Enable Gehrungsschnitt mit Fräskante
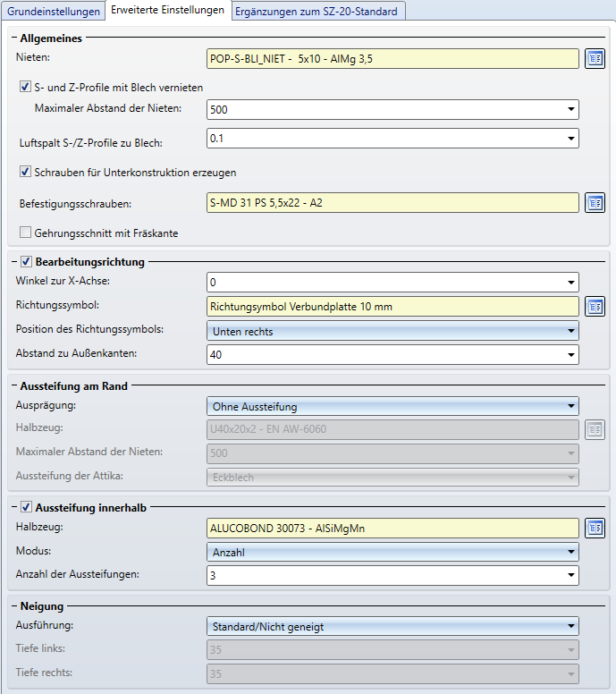The height and width of the screenshot is (694, 616). coord(25,232)
